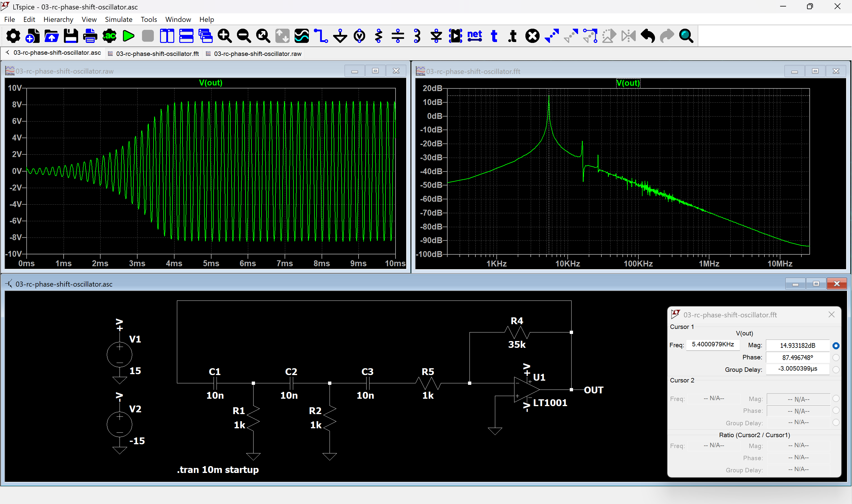Click the Run simulation green play icon

click(x=128, y=36)
